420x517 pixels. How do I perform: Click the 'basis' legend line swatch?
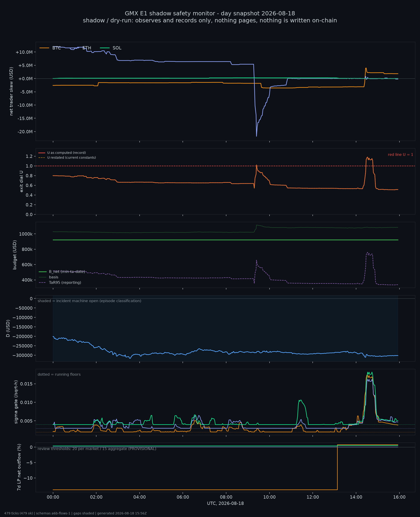click(x=43, y=277)
